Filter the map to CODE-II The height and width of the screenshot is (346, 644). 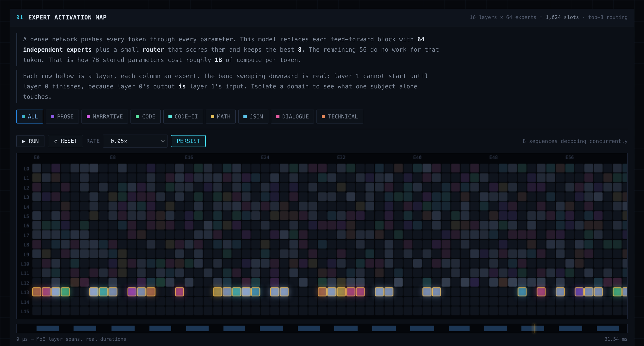coord(183,117)
